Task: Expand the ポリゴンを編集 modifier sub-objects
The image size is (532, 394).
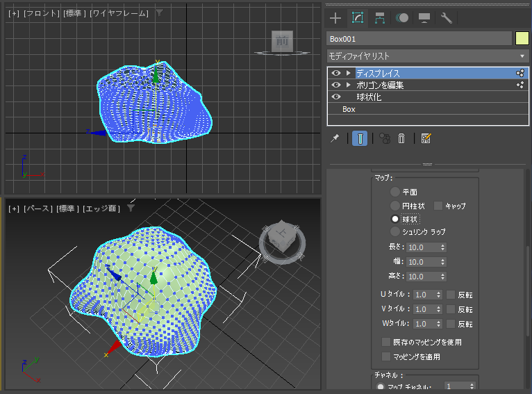Action: point(349,85)
